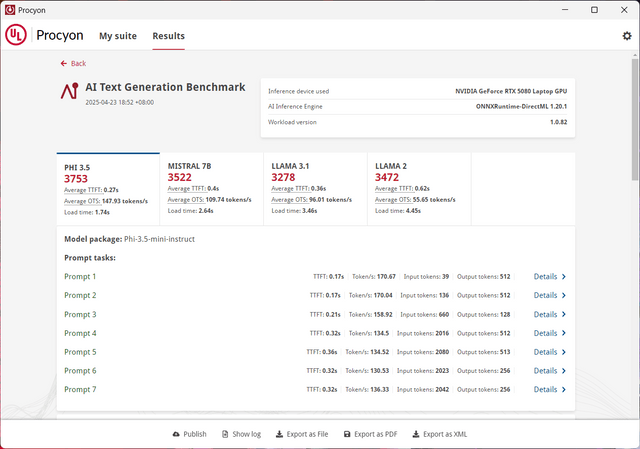The height and width of the screenshot is (449, 640).
Task: Click LLAMA 3.1 Average OTS 96.01 tokens/s
Action: click(x=311, y=200)
